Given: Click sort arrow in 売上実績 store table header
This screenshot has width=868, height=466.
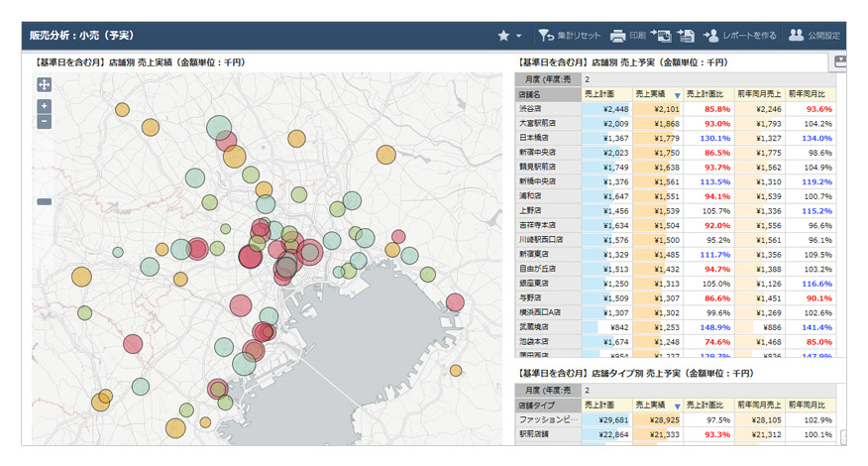Looking at the screenshot, I should [676, 94].
